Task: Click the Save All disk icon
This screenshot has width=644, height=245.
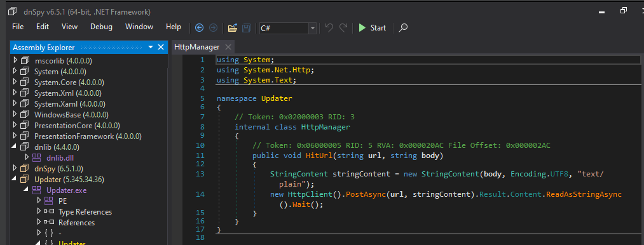Action: tap(247, 27)
